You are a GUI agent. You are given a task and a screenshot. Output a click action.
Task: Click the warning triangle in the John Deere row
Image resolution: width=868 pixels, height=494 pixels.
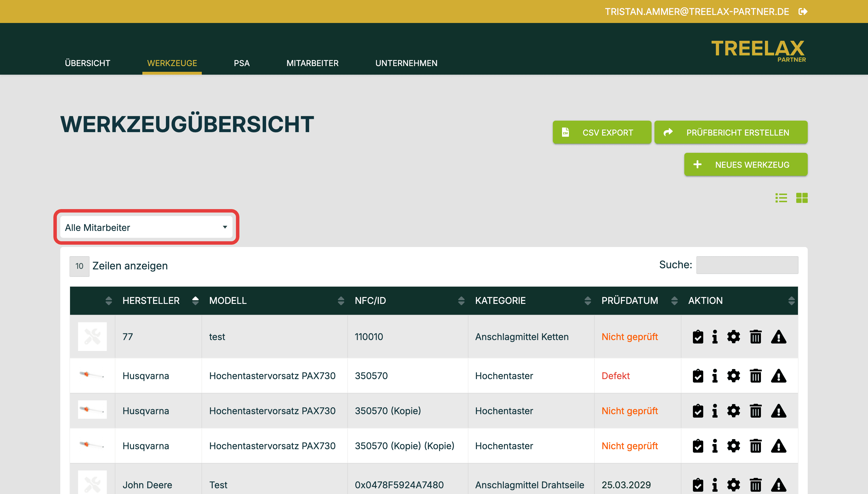coord(778,485)
